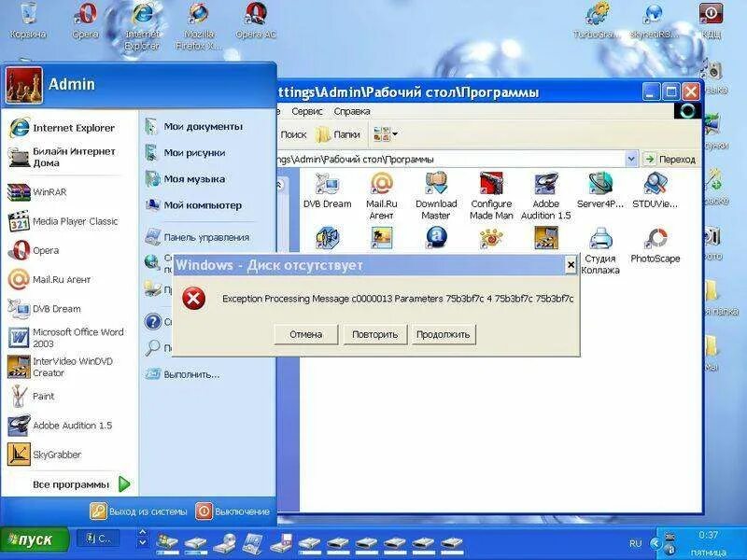This screenshot has width=747, height=560.
Task: Select Mozilla Firefox desktop icon
Action: (x=199, y=27)
